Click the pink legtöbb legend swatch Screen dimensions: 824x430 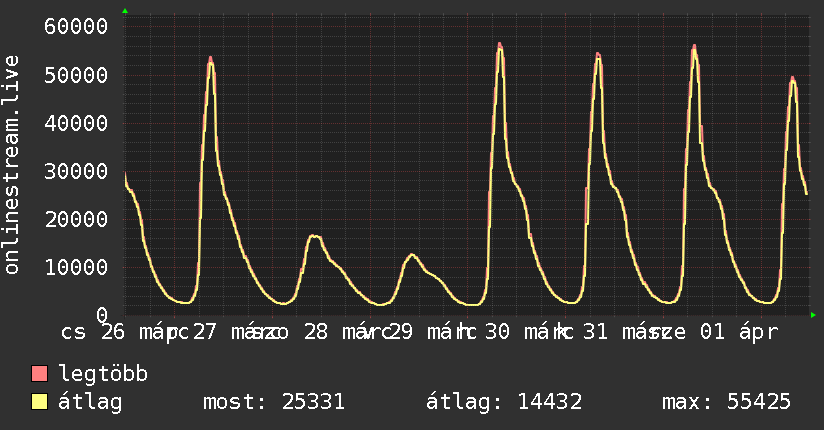pos(39,373)
